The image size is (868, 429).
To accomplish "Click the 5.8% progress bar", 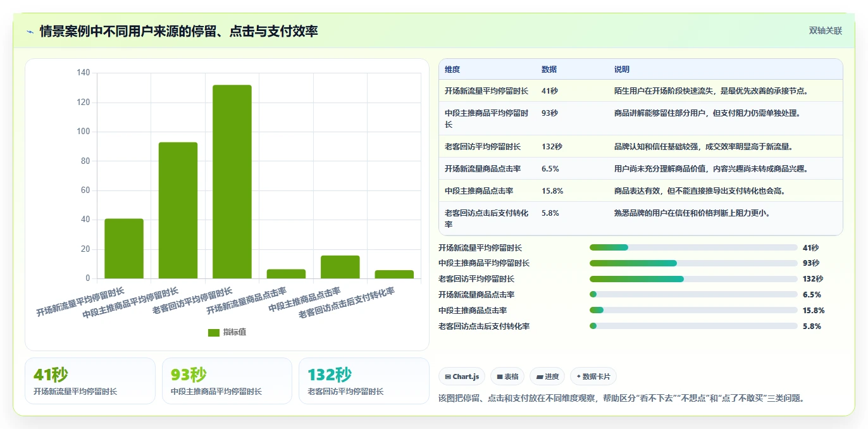I will [x=693, y=326].
